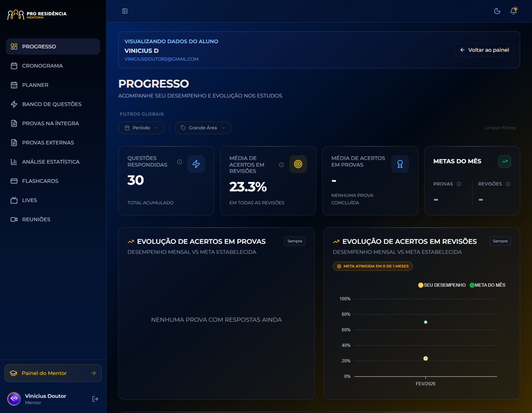Show info next to Provas goal
Viewport: 532px width, 413px height.
[459, 184]
